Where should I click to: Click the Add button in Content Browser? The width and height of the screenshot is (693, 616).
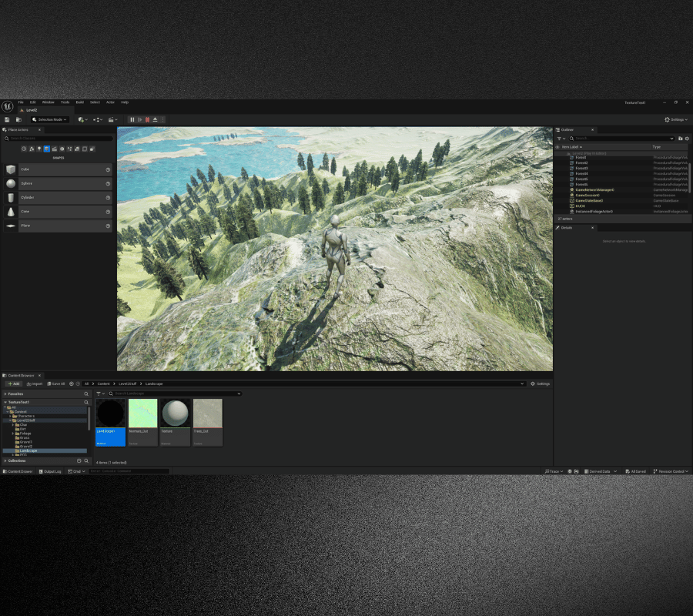[x=14, y=384]
